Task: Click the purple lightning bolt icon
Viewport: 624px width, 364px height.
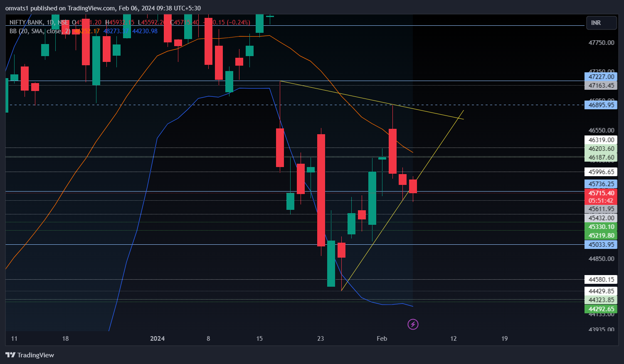Action: pos(413,324)
